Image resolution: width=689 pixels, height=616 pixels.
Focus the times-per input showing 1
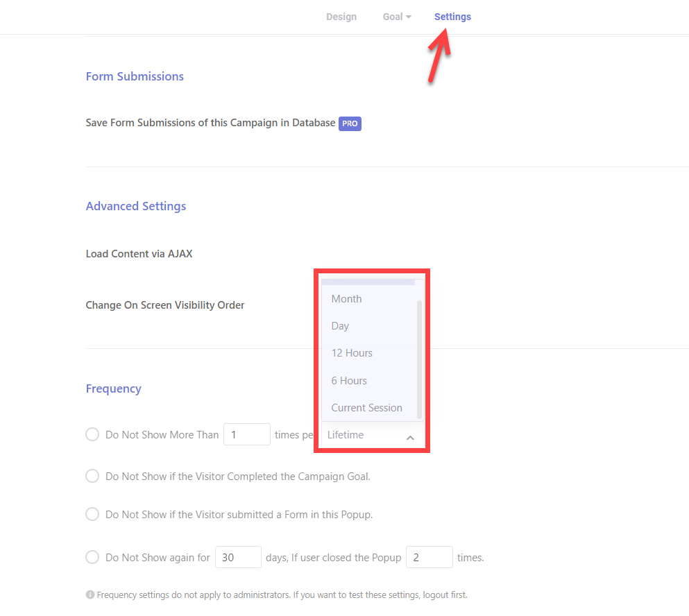[247, 434]
